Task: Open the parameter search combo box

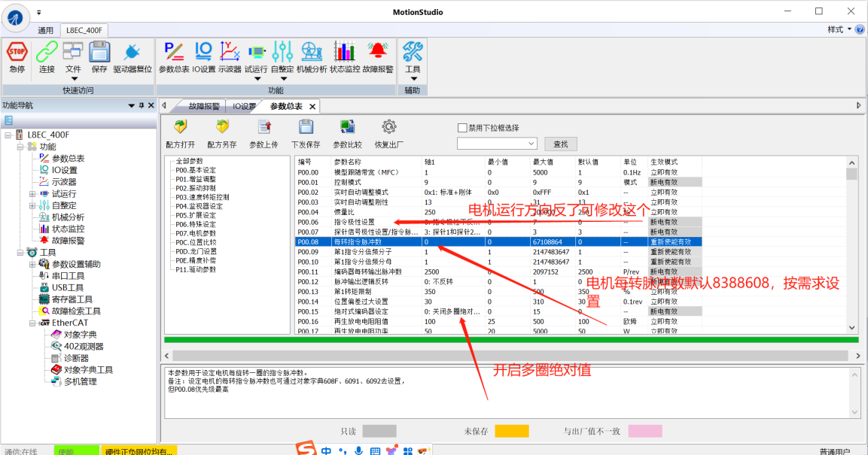Action: [x=497, y=144]
